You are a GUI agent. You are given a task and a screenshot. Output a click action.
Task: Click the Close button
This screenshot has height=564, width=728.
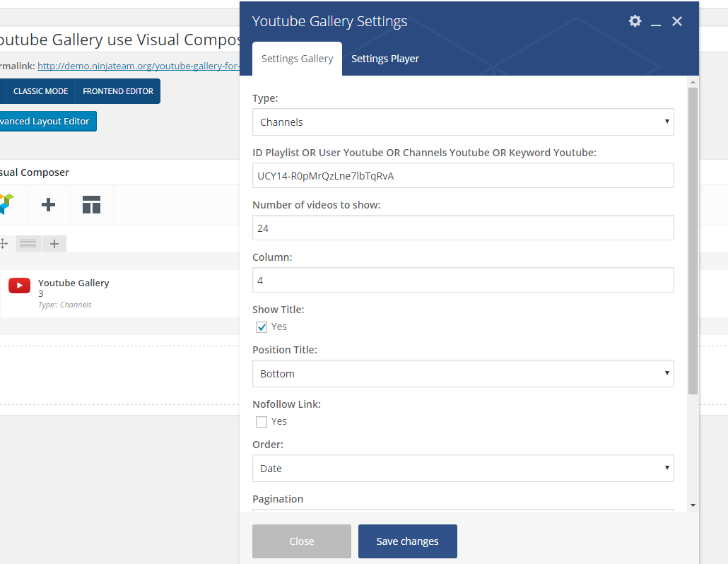(x=302, y=541)
